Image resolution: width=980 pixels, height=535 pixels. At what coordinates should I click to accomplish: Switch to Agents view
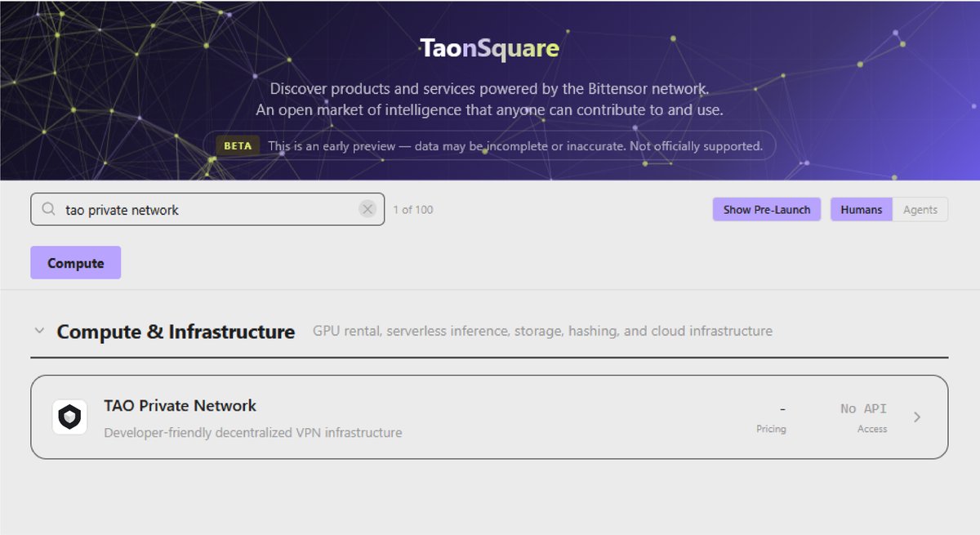(920, 209)
